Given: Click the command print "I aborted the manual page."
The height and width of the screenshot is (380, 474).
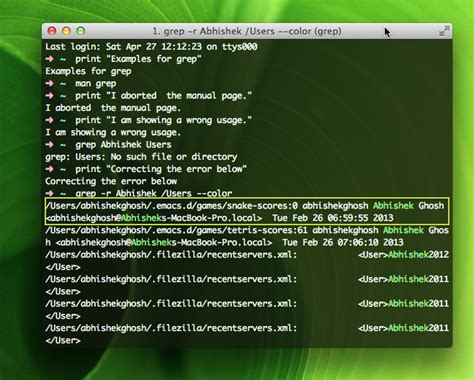Looking at the screenshot, I should [163, 96].
